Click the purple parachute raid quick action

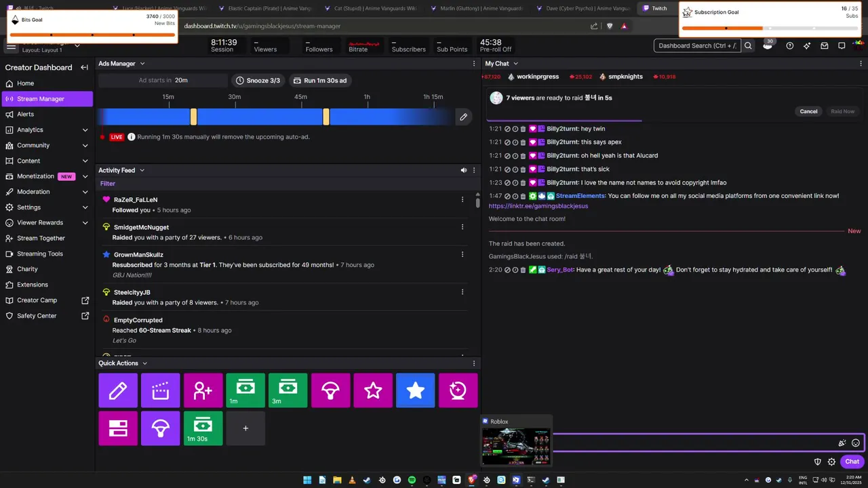point(161,428)
